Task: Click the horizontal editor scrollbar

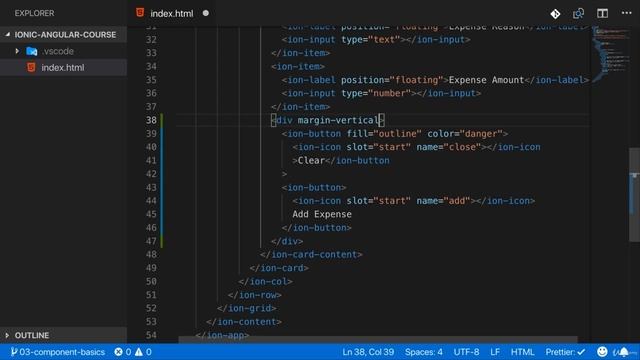Action: click(378, 340)
